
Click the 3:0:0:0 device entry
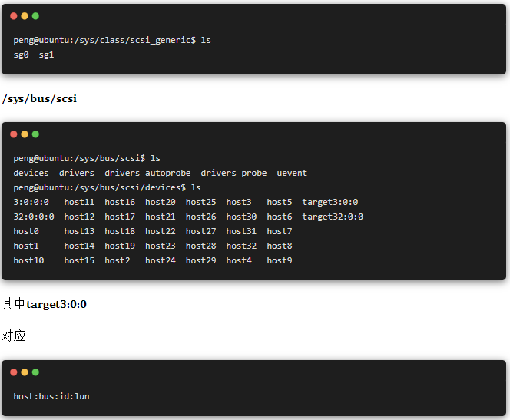pyautogui.click(x=31, y=202)
